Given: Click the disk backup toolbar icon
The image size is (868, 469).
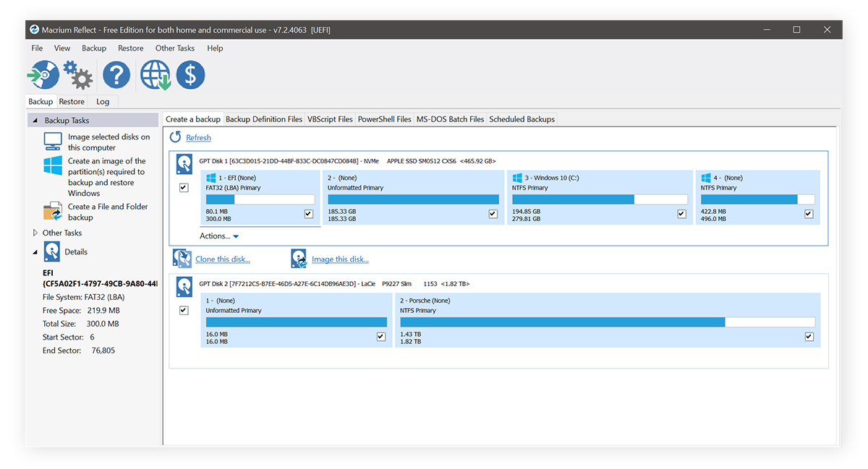Looking at the screenshot, I should click(43, 75).
